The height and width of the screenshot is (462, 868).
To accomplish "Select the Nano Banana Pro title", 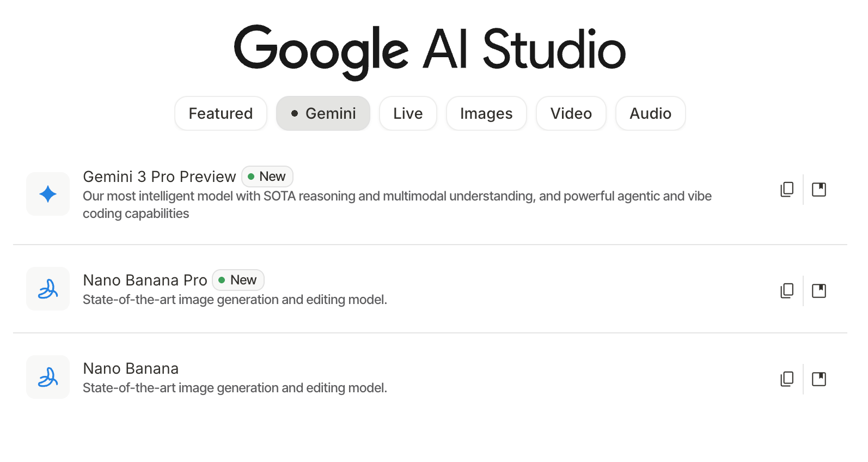I will (x=145, y=280).
